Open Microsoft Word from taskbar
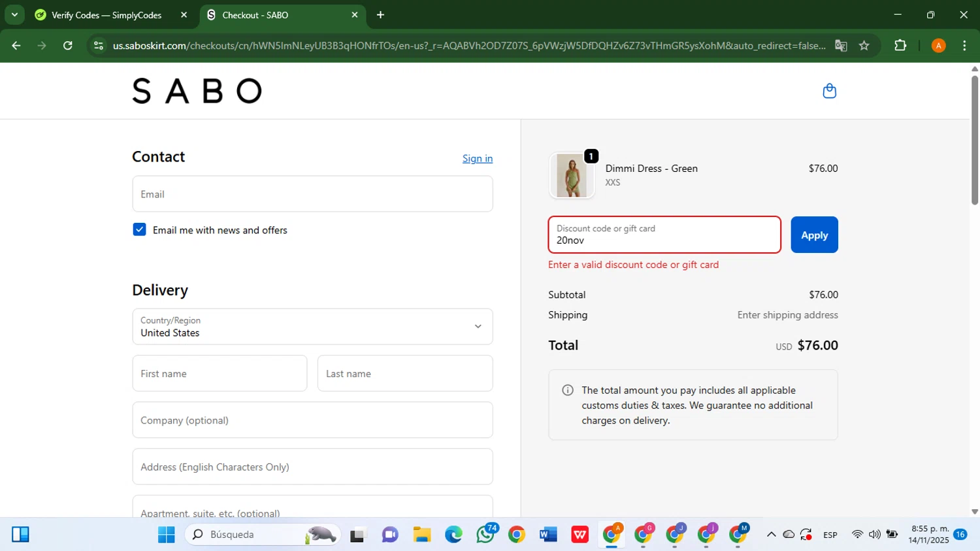980x551 pixels. pyautogui.click(x=548, y=535)
